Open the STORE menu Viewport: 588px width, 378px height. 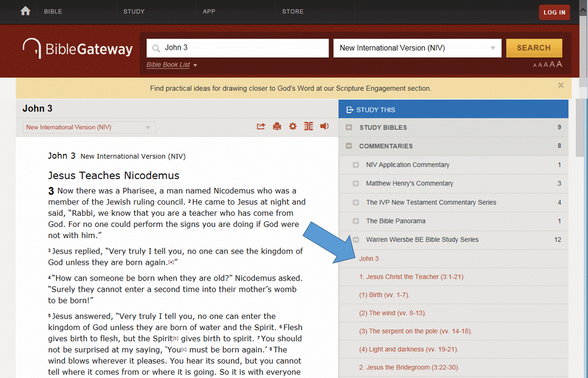[293, 12]
